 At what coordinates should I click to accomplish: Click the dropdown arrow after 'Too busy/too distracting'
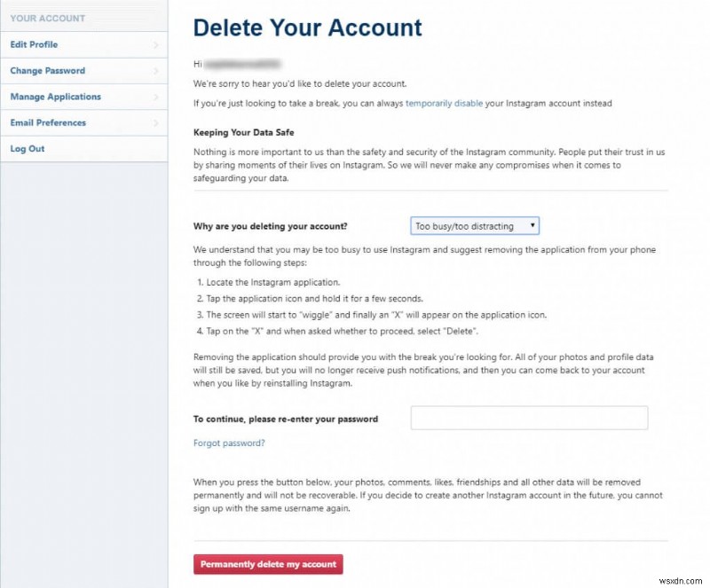(x=532, y=226)
